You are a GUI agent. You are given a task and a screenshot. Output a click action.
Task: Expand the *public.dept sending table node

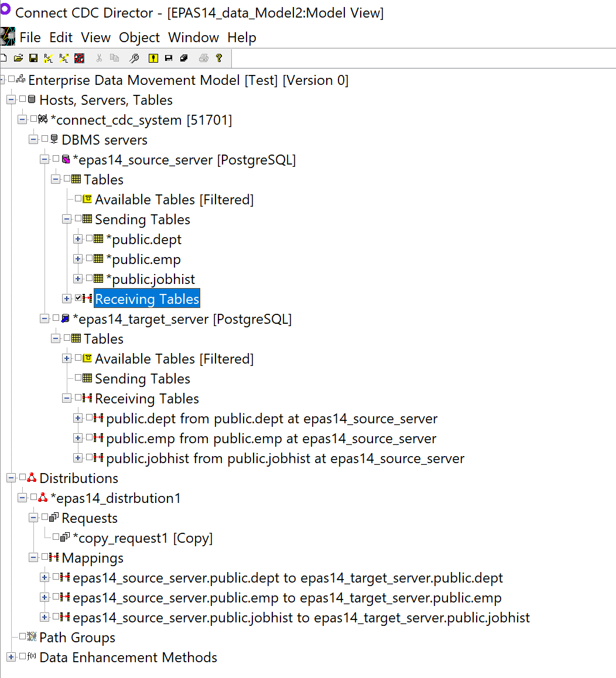point(77,239)
